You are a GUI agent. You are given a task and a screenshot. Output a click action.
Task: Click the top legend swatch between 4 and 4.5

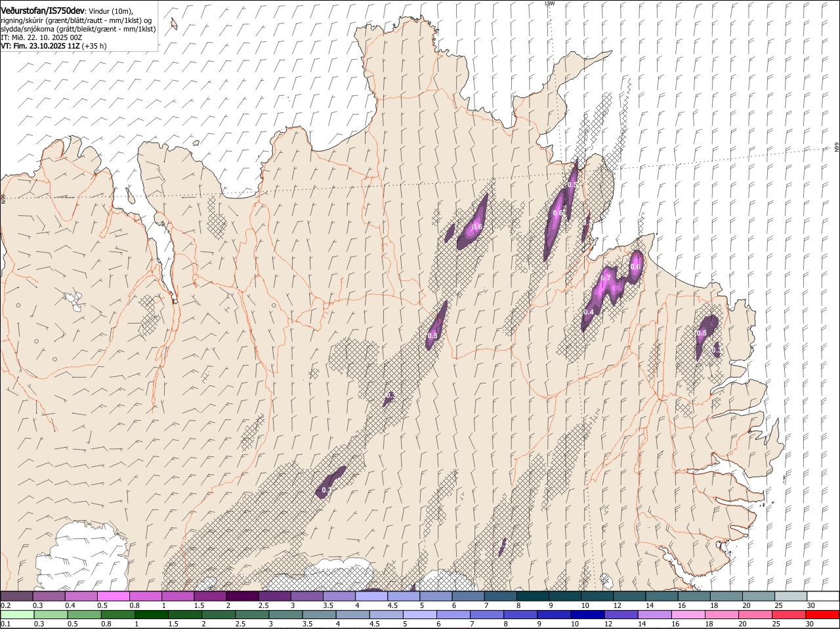click(371, 596)
